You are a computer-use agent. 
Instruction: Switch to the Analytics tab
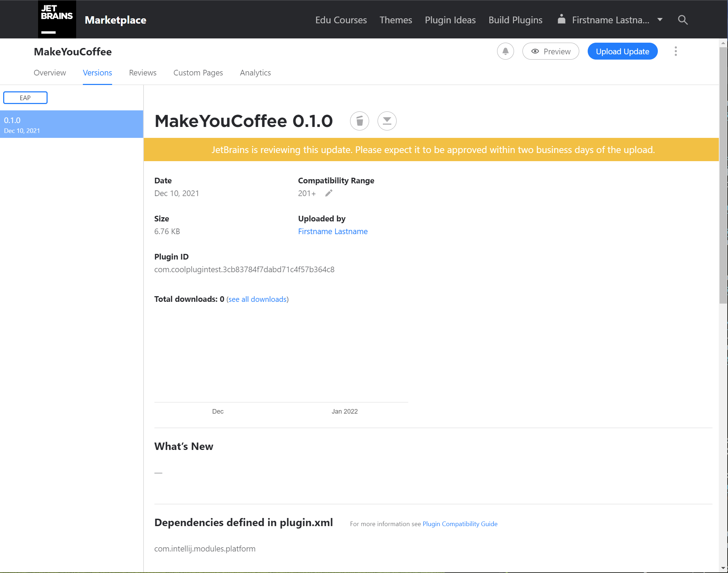[x=255, y=73]
